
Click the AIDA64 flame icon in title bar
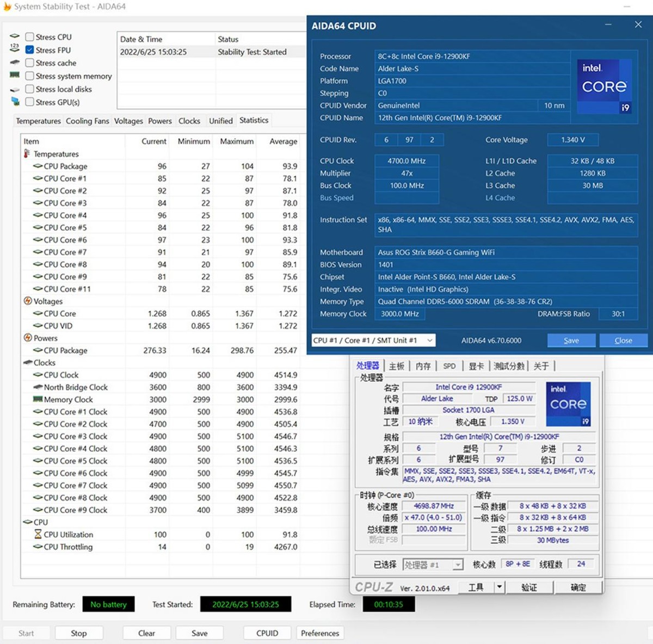[x=7, y=7]
